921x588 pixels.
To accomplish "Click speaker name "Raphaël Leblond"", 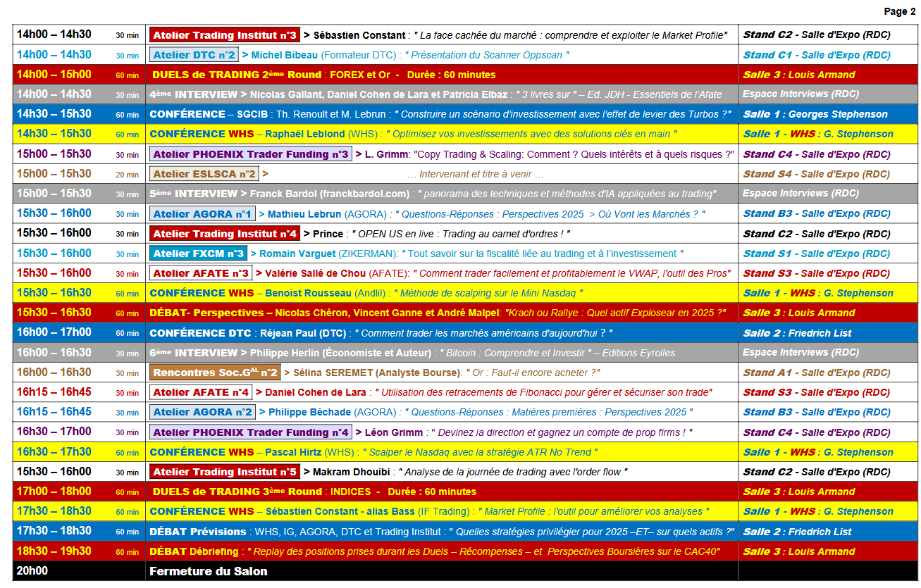I will [x=305, y=134].
